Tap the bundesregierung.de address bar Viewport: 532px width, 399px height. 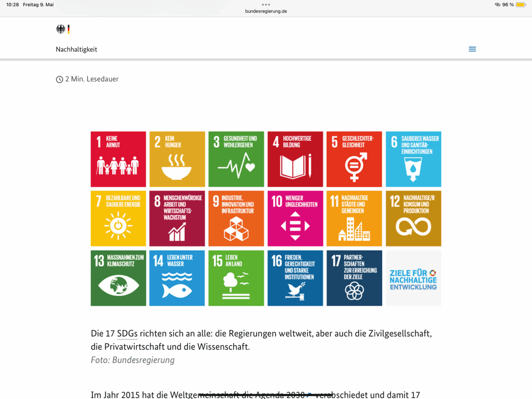(x=266, y=11)
